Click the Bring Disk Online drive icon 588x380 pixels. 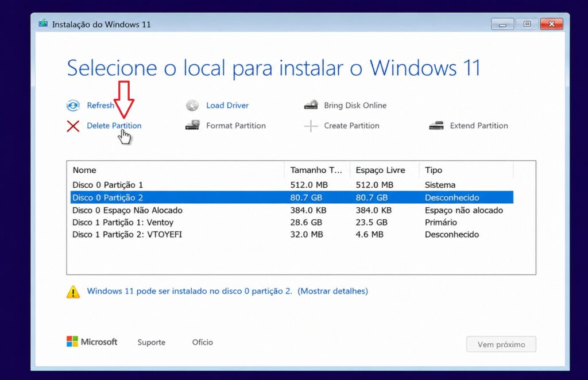(311, 105)
